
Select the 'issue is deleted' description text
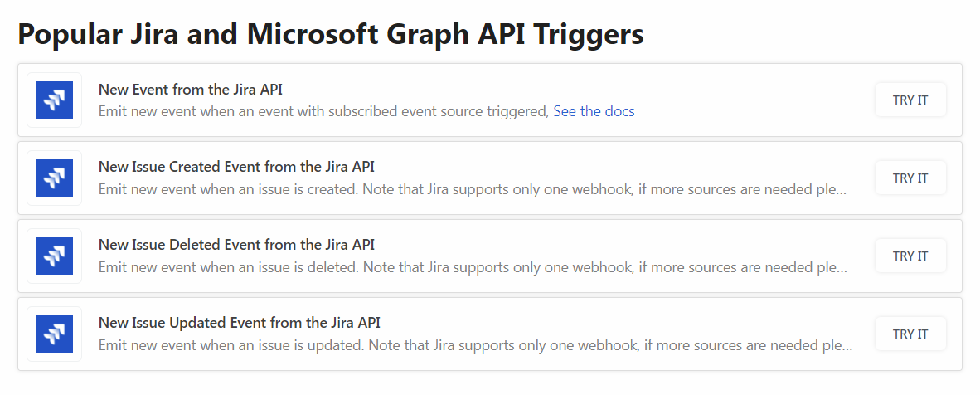click(473, 267)
